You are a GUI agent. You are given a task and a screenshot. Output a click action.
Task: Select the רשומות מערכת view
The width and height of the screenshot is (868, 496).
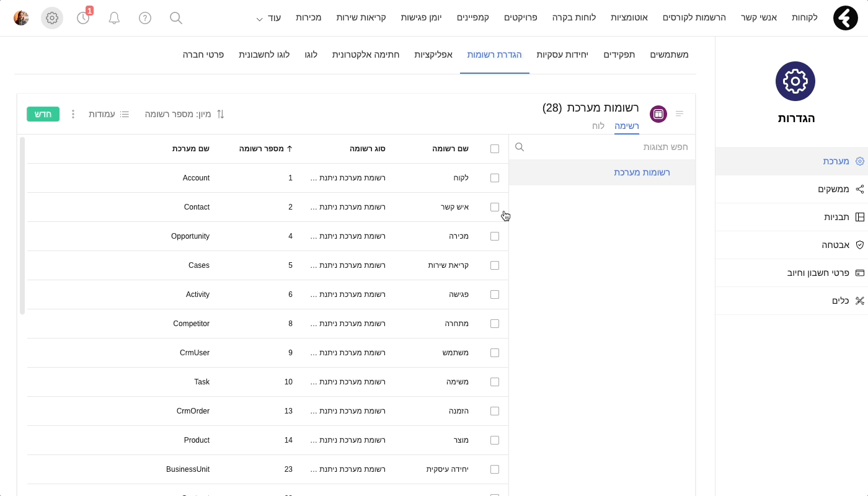(602, 173)
